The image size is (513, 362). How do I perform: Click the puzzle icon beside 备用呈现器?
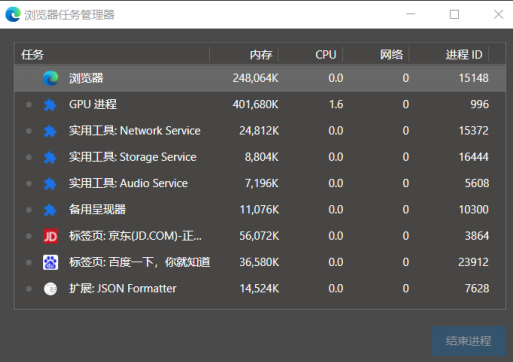pyautogui.click(x=50, y=210)
